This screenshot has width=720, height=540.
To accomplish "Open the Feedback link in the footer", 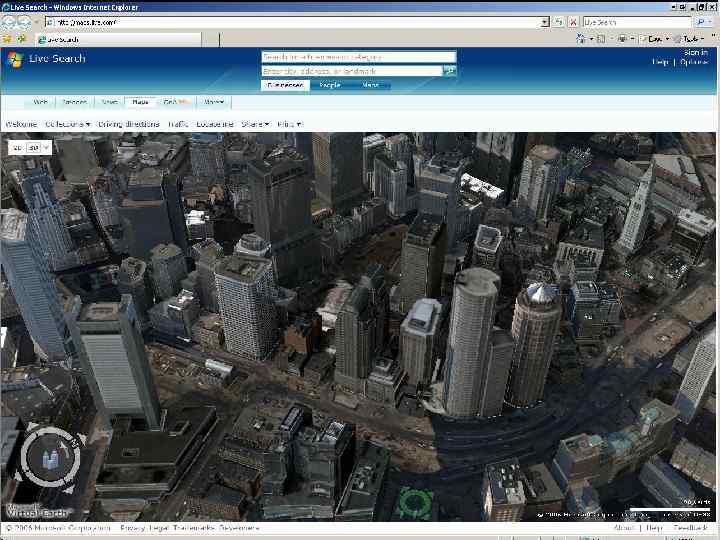I will pyautogui.click(x=690, y=528).
